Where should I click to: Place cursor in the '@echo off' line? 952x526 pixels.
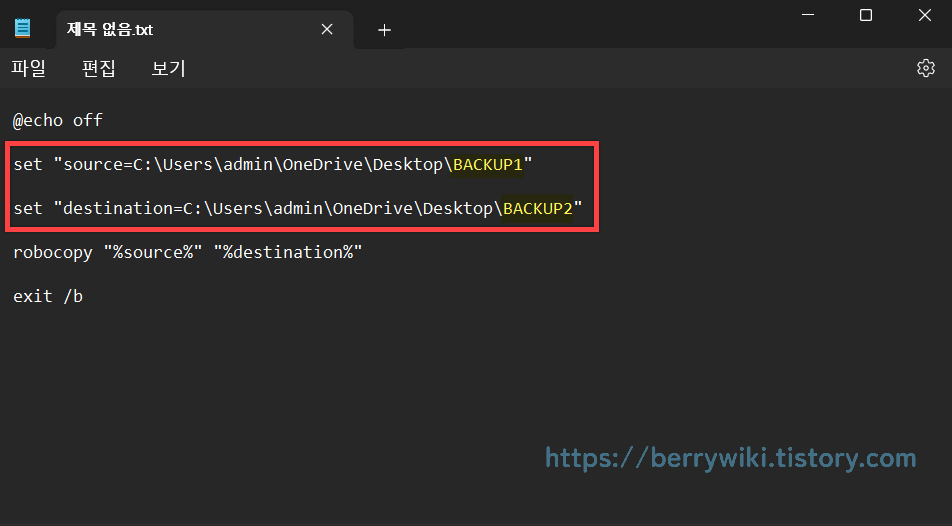click(58, 120)
